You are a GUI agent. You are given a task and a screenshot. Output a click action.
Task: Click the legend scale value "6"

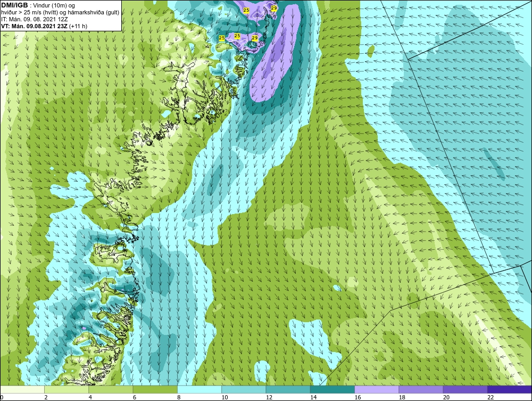click(135, 397)
